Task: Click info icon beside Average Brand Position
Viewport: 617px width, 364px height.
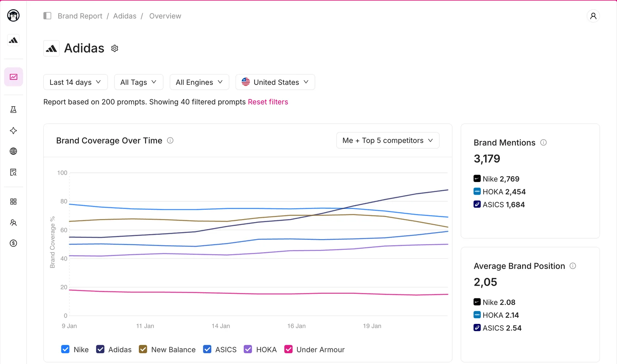Action: pos(573,266)
